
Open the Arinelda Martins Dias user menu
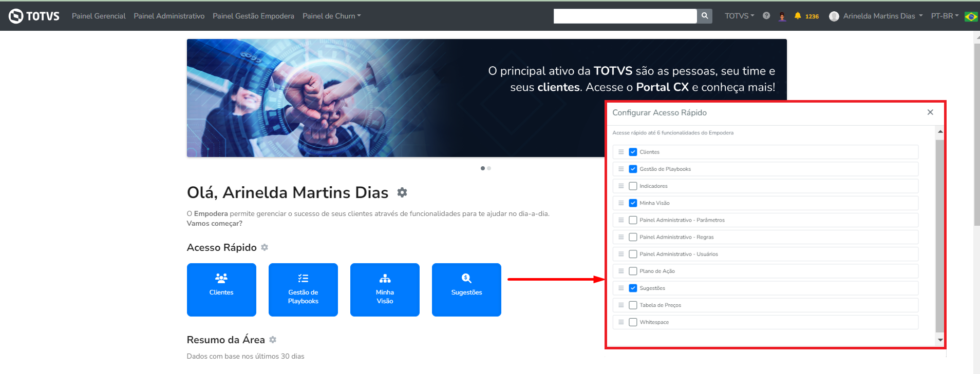882,16
